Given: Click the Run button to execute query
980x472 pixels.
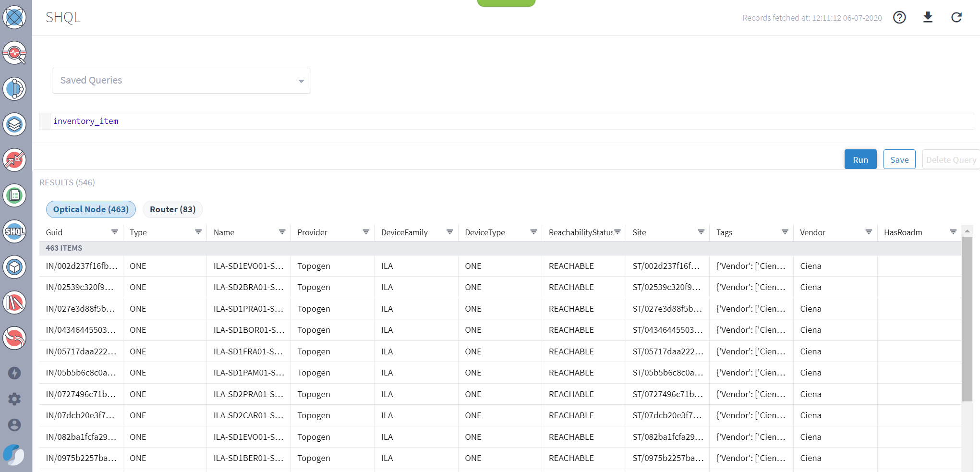Looking at the screenshot, I should 860,159.
